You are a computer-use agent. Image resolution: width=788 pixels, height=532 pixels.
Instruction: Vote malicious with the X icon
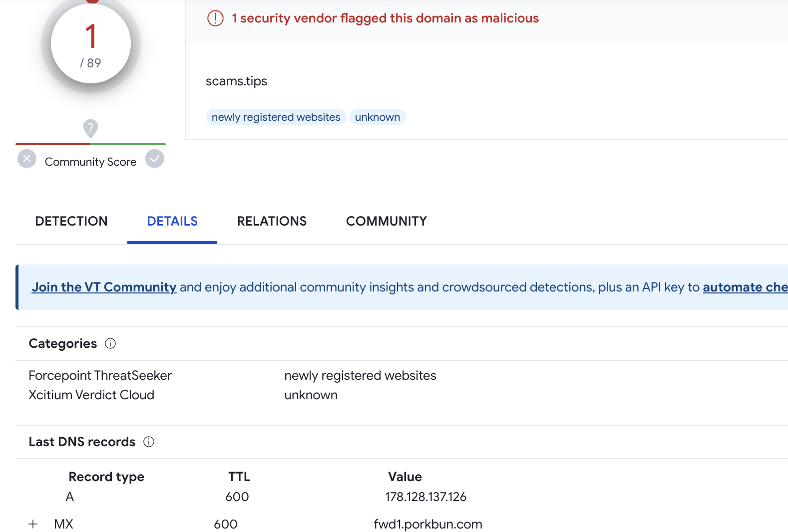(x=27, y=159)
